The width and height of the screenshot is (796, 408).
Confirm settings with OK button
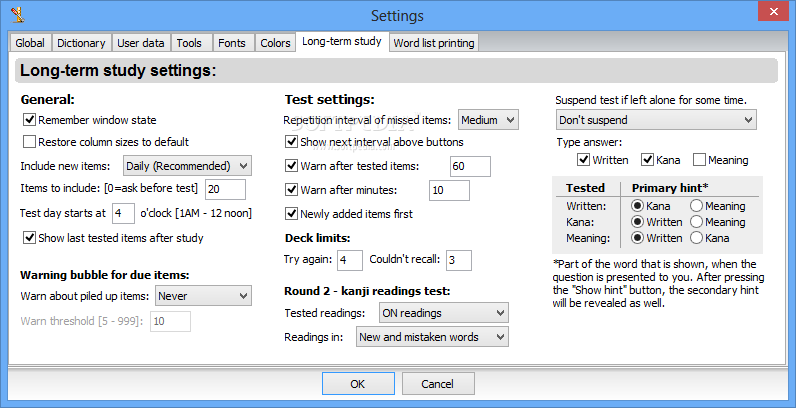pos(358,384)
